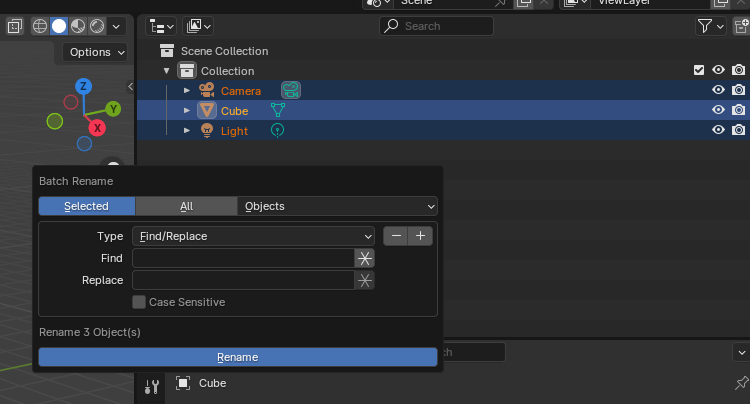Click the Cube mesh data icon
750x404 pixels.
[x=278, y=110]
